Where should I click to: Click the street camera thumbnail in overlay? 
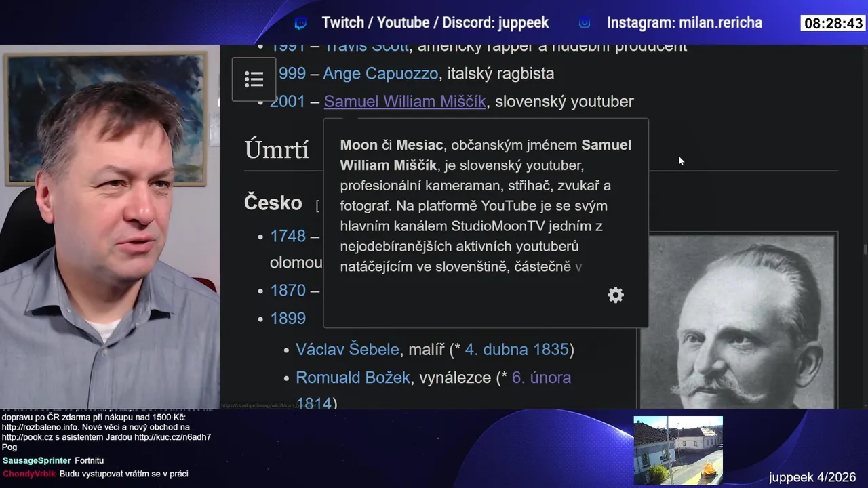click(x=678, y=450)
